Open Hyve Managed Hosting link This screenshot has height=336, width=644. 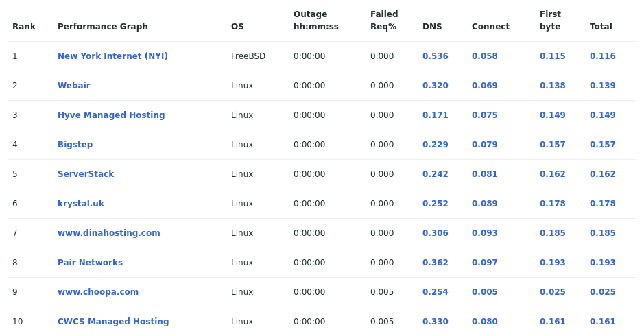[111, 115]
